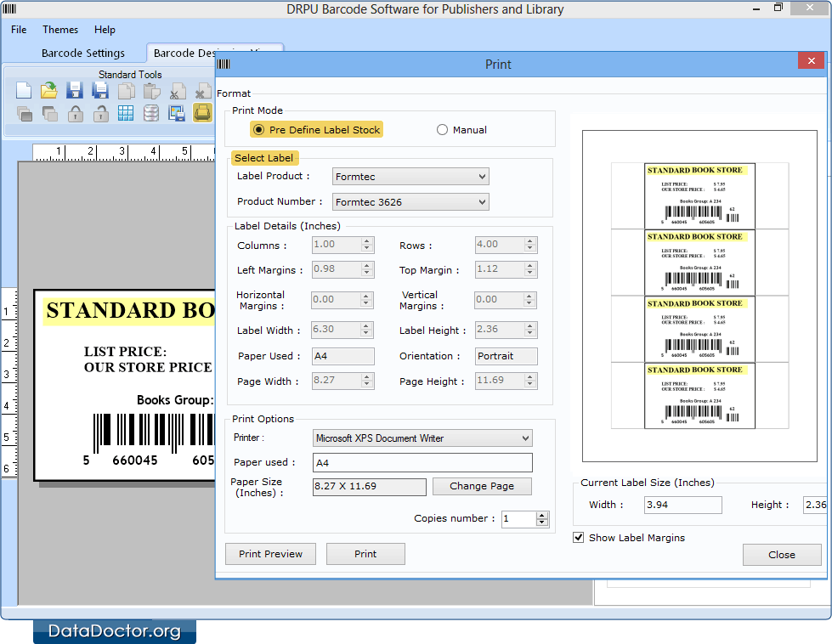Click the Left Margins spinner control
The height and width of the screenshot is (644, 832).
click(366, 269)
